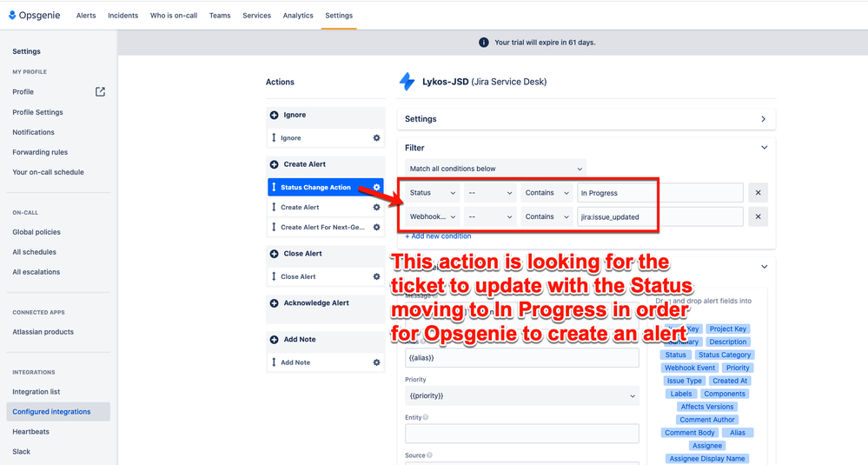Open gear settings for Status Change Action

coord(376,187)
